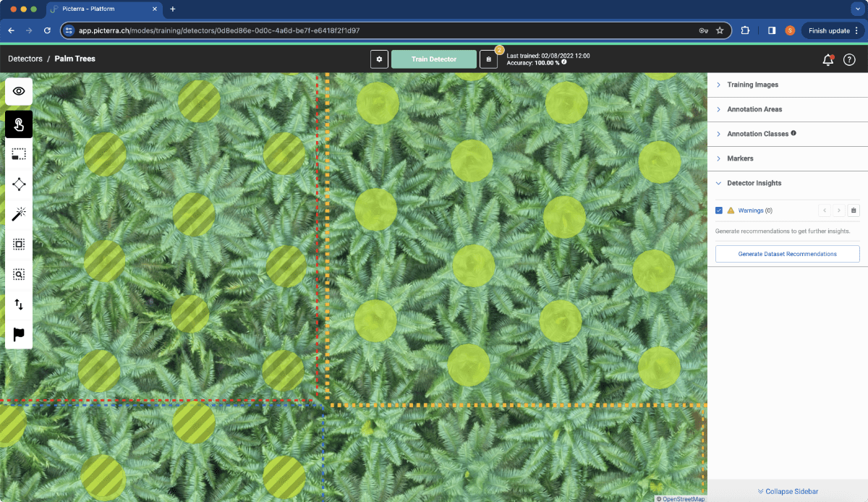Activate the magic wand tool
The image size is (868, 502).
19,214
